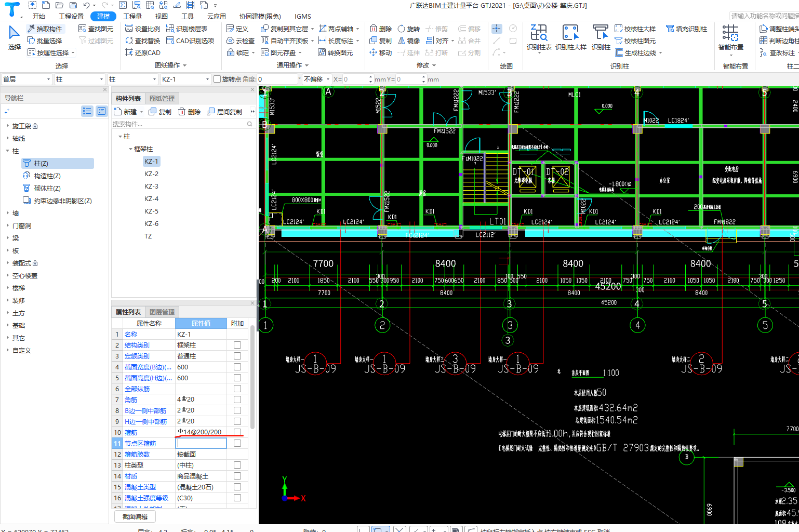Click the save icon in quick access toolbar
799x532 pixels.
click(x=73, y=5)
